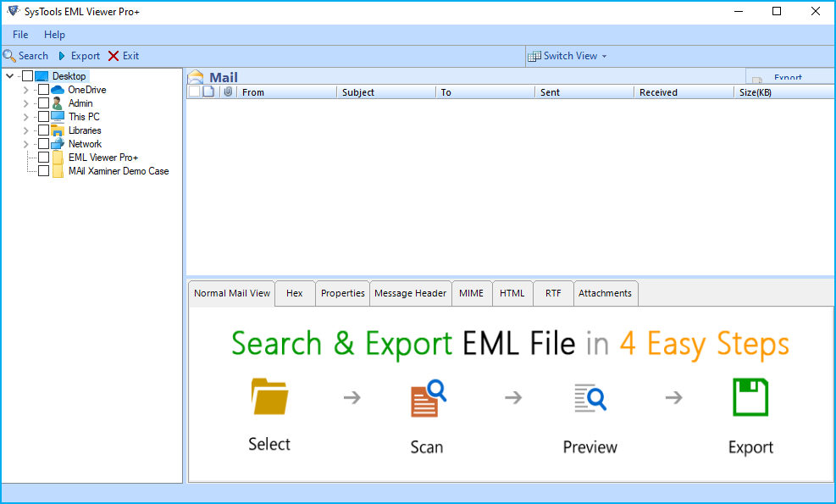Switch to the MIME tab

coord(471,293)
